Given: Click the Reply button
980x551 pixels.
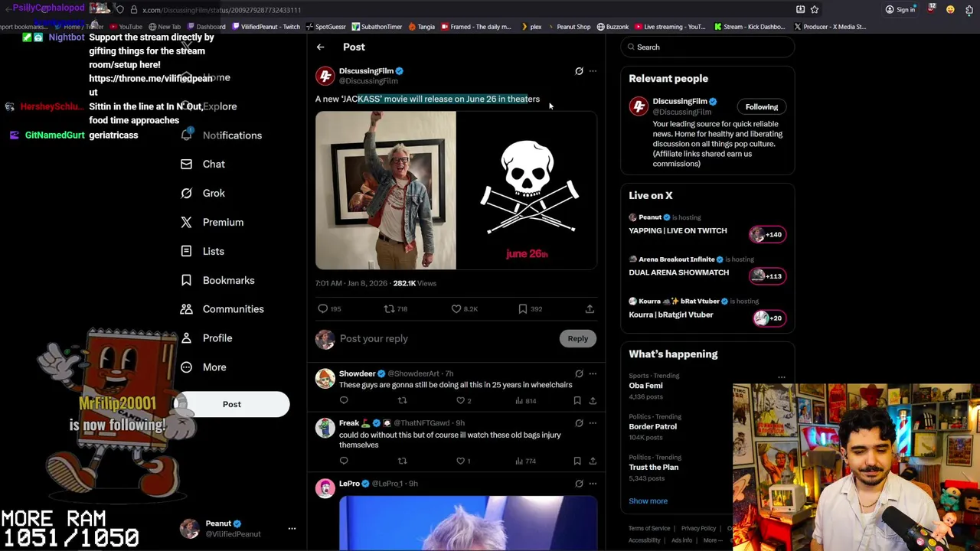Looking at the screenshot, I should point(578,339).
